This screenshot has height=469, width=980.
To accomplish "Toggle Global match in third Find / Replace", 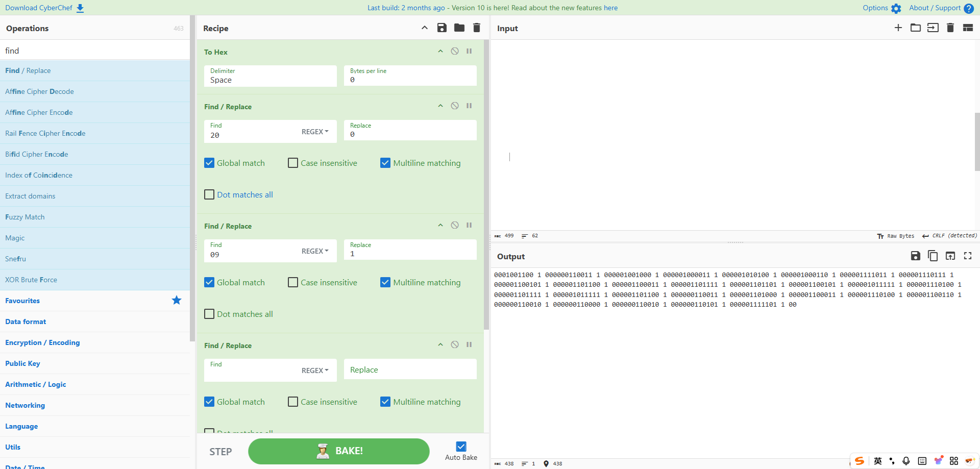I will tap(209, 402).
